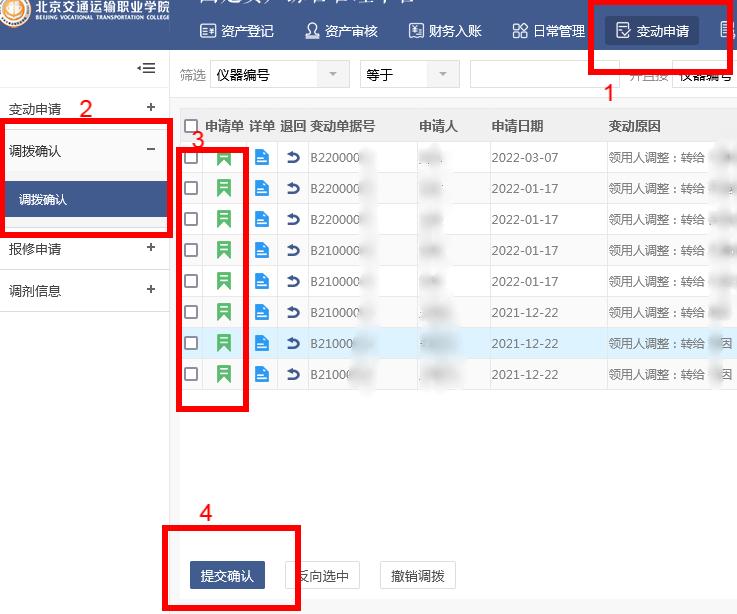This screenshot has height=614, width=737.
Task: Click the filter value text input box
Action: coord(542,75)
